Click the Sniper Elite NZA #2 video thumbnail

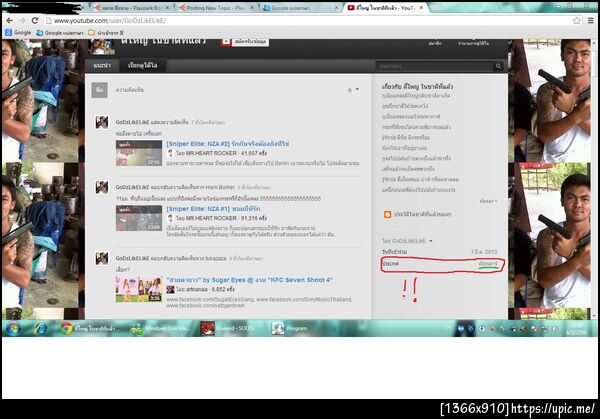[x=139, y=153]
